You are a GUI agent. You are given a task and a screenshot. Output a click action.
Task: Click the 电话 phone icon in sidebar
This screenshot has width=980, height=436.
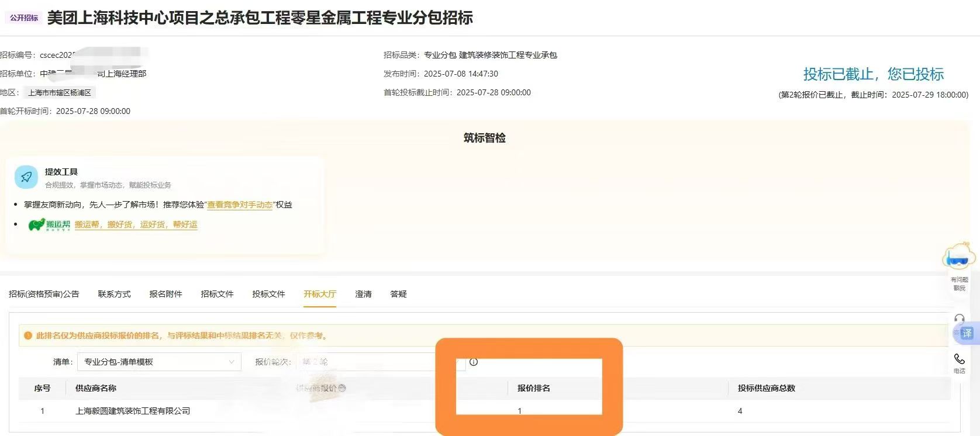960,359
